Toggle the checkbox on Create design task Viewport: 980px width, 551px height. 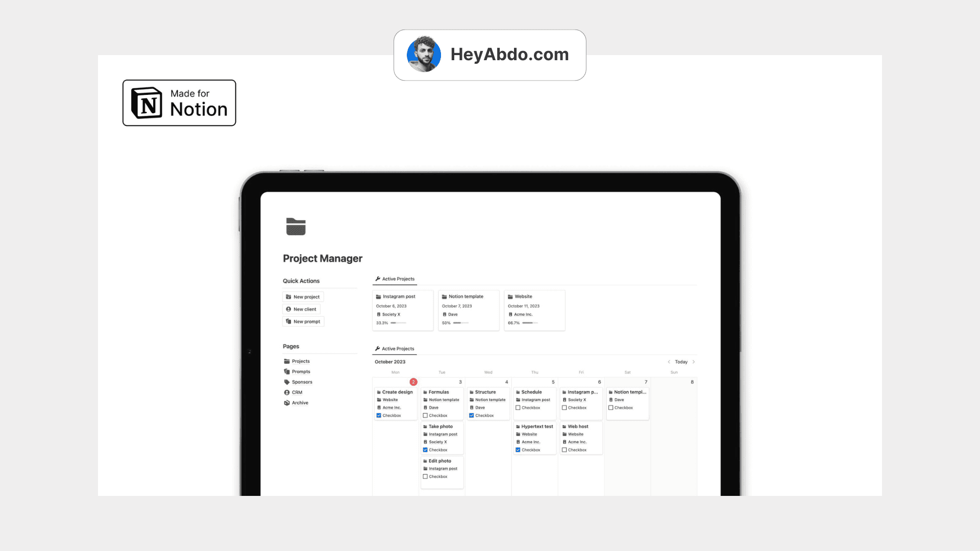(x=379, y=415)
